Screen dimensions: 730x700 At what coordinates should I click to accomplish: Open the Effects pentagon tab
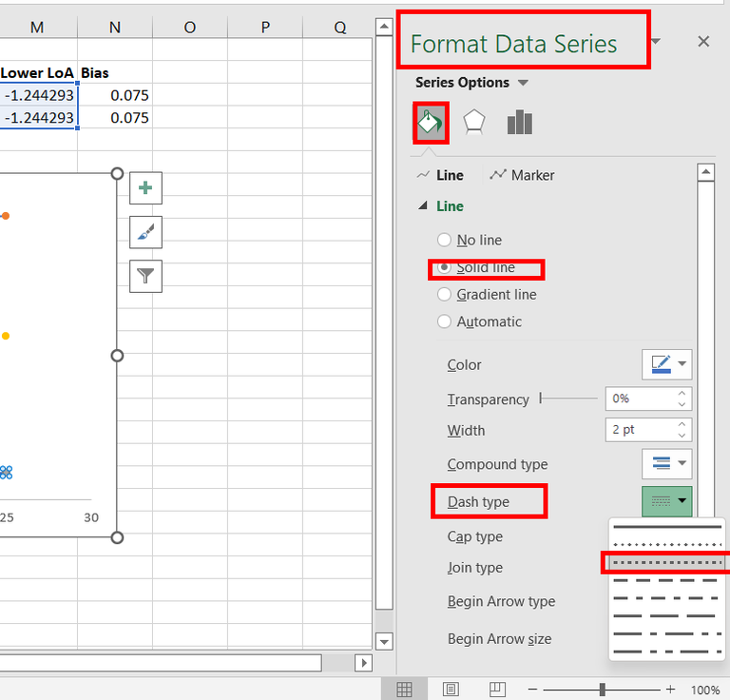[x=474, y=123]
